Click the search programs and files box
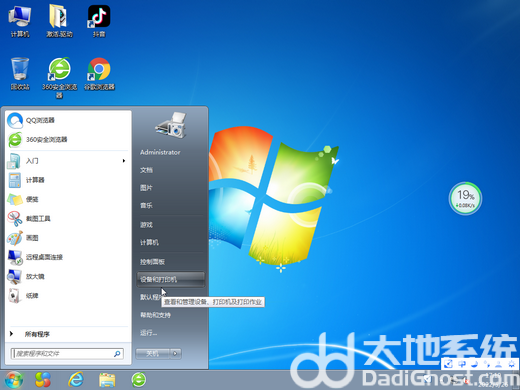This screenshot has width=520, height=390. click(x=68, y=354)
